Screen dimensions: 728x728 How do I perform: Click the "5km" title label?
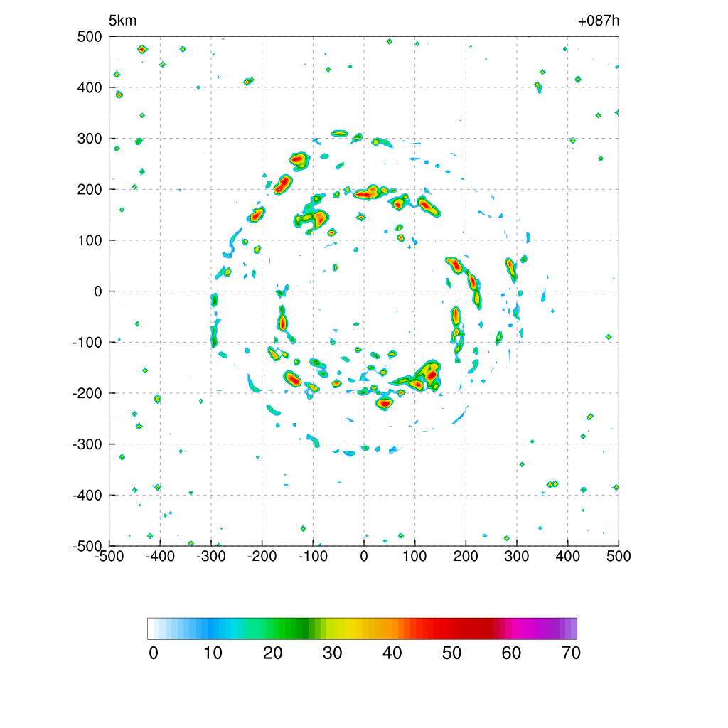[x=122, y=21]
